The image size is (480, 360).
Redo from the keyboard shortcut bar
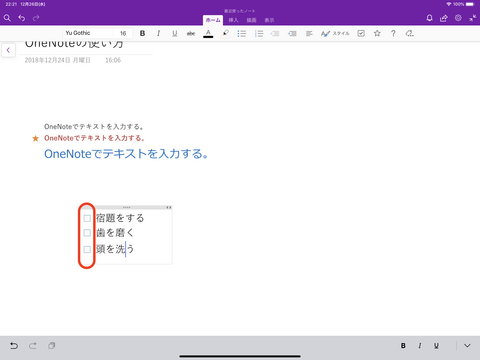coord(32,346)
